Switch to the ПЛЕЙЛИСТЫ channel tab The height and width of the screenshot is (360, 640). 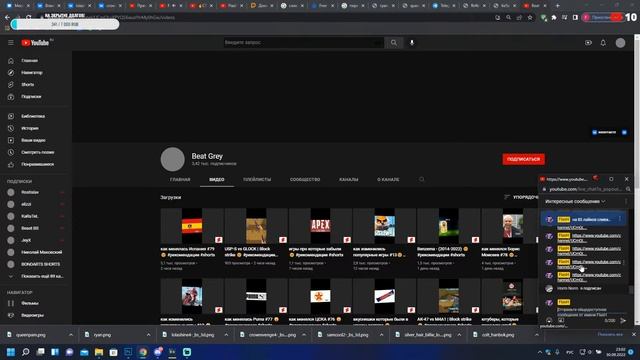(257, 180)
